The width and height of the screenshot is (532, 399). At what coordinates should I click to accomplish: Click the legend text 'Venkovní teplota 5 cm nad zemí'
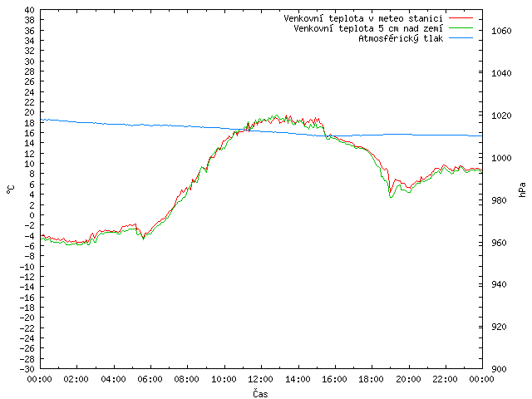368,28
